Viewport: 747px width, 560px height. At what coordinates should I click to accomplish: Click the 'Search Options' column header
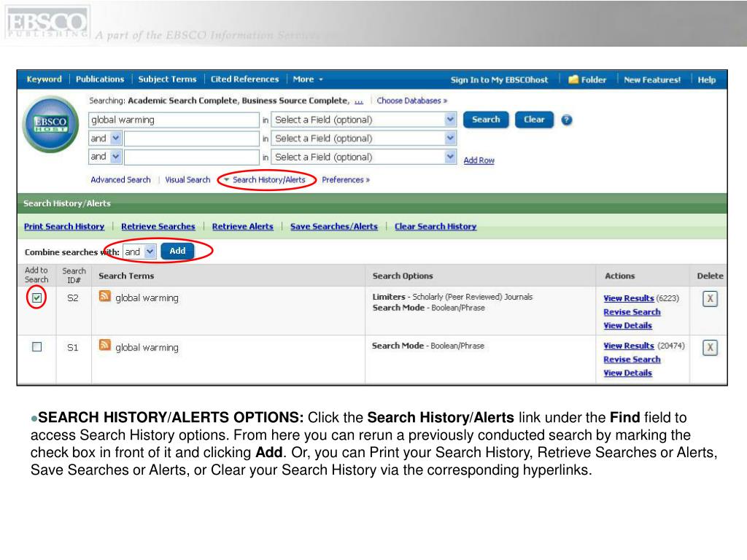click(403, 276)
